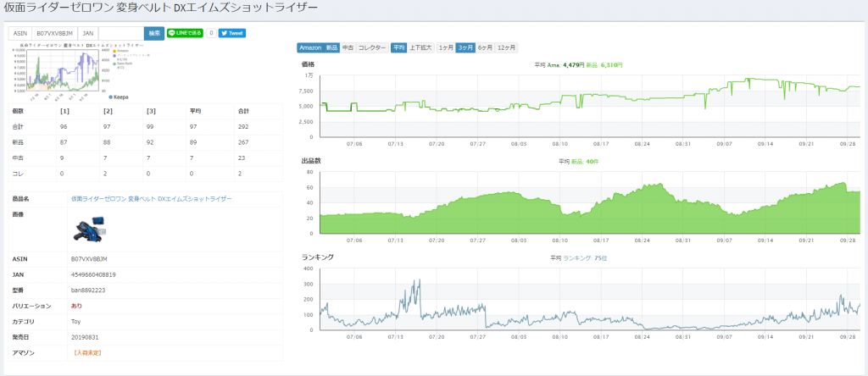Select the 3ヶ月 time range tab
This screenshot has width=868, height=376.
[x=465, y=48]
